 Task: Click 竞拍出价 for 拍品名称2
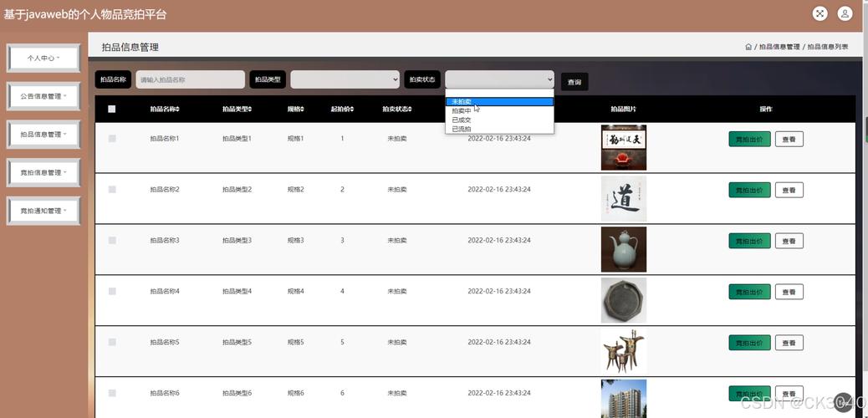pyautogui.click(x=749, y=190)
